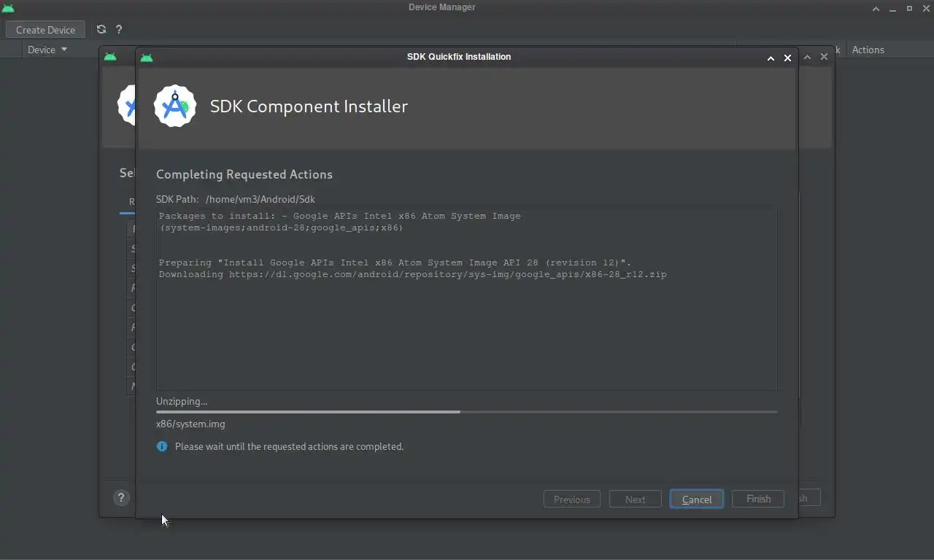Click the Create Device button

pos(45,30)
